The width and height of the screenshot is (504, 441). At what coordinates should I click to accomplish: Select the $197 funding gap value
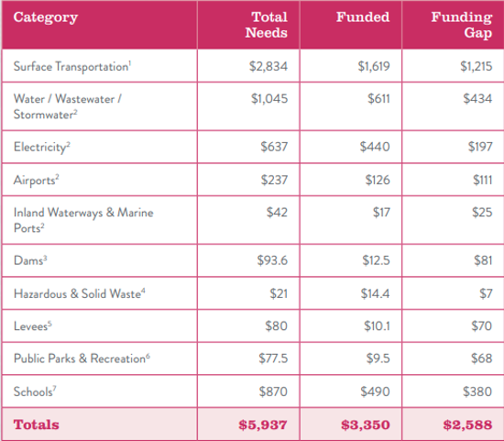480,147
